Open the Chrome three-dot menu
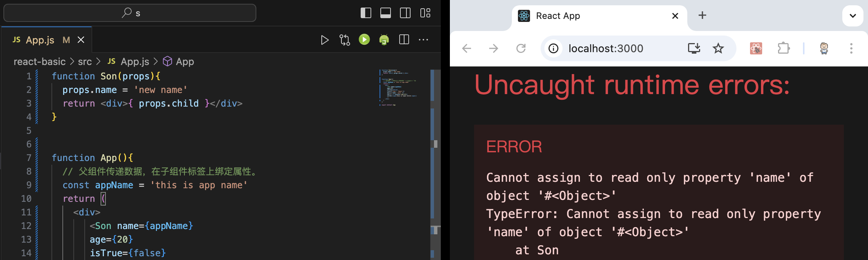868x260 pixels. [x=851, y=48]
